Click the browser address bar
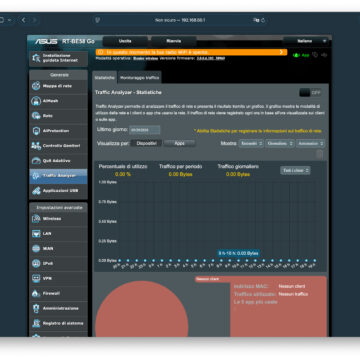 tap(180, 20)
